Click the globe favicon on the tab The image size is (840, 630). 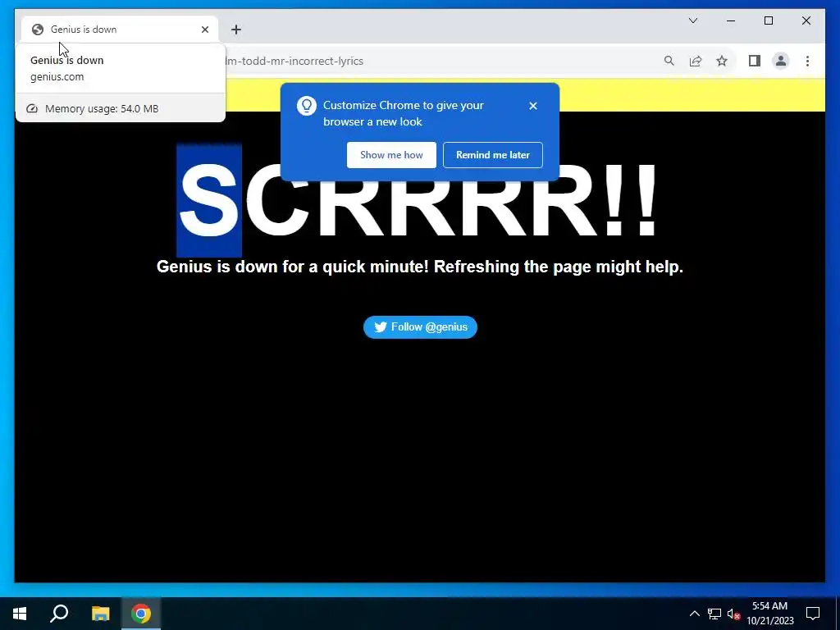tap(38, 30)
